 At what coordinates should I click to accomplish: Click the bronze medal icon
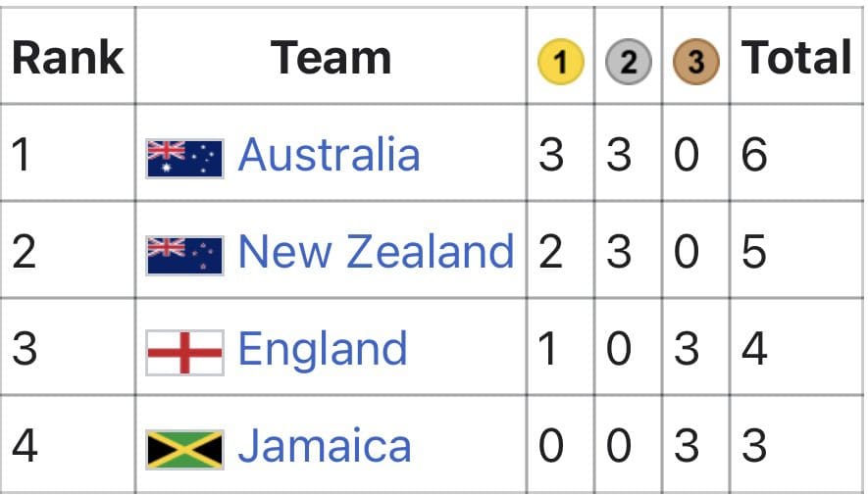(695, 61)
